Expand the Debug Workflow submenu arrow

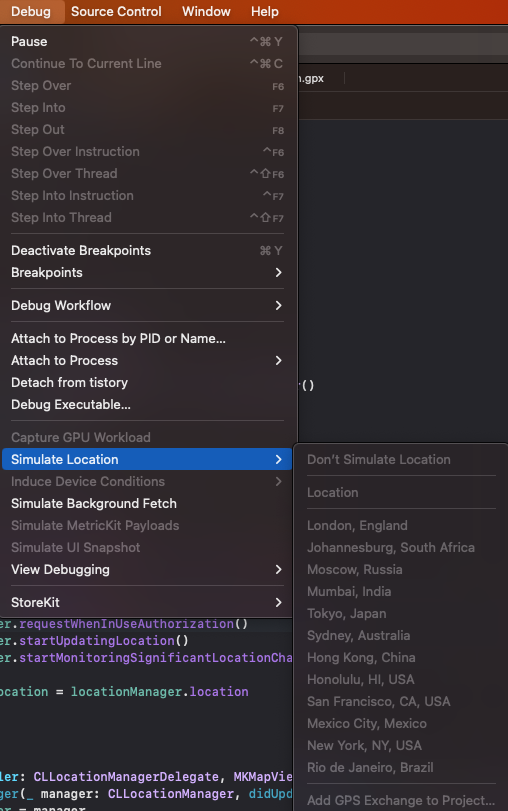coord(278,306)
